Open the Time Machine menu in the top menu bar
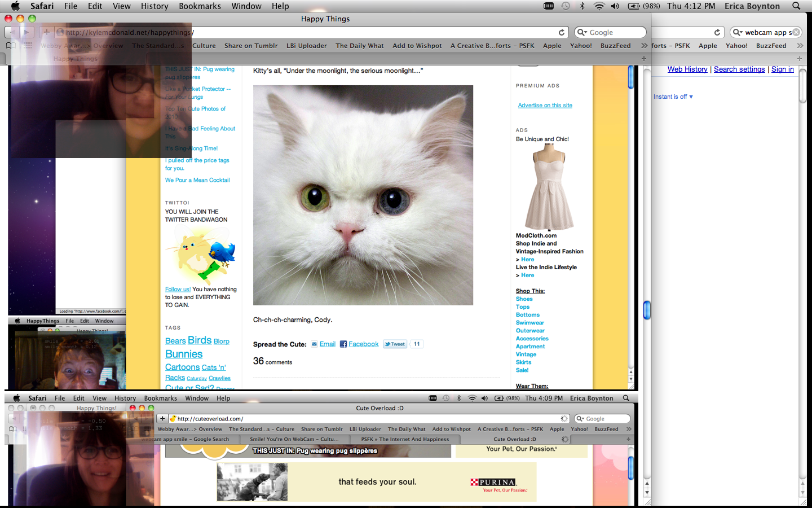The image size is (812, 508). pyautogui.click(x=566, y=6)
